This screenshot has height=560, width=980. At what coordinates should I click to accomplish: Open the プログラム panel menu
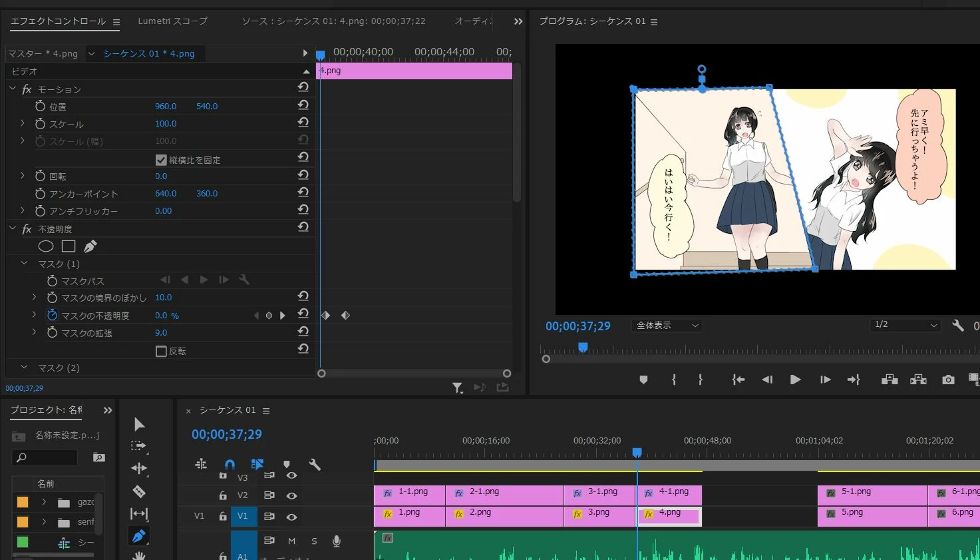coord(654,22)
